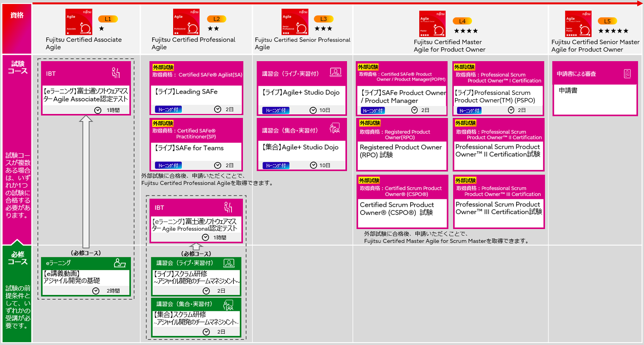644x345 pixels.
Task: Click 取得資格：Professional Scrum Product Owner™ I Certification text
Action: click(498, 77)
